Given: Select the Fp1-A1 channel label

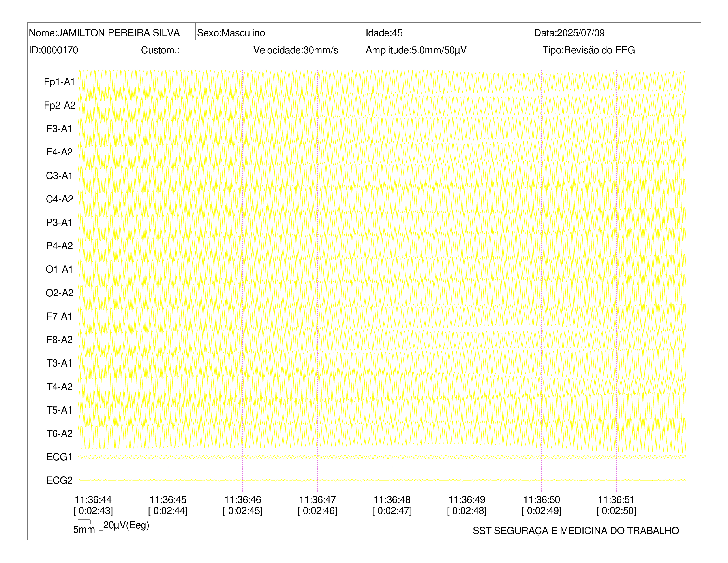Looking at the screenshot, I should pyautogui.click(x=59, y=82).
